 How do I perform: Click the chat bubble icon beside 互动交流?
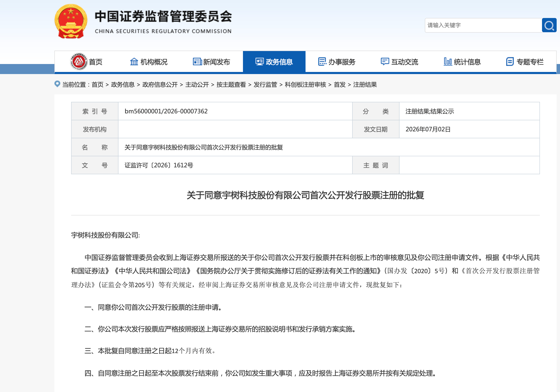coord(385,62)
